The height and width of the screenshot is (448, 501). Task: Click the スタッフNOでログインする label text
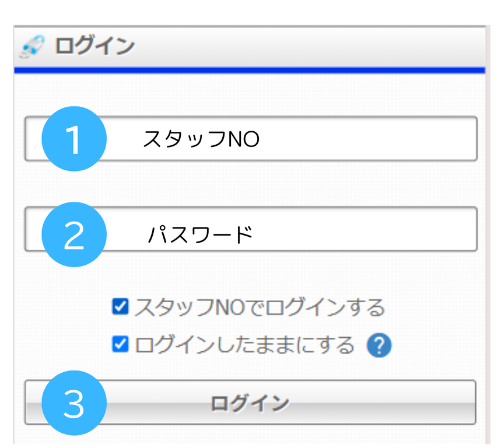pyautogui.click(x=260, y=307)
